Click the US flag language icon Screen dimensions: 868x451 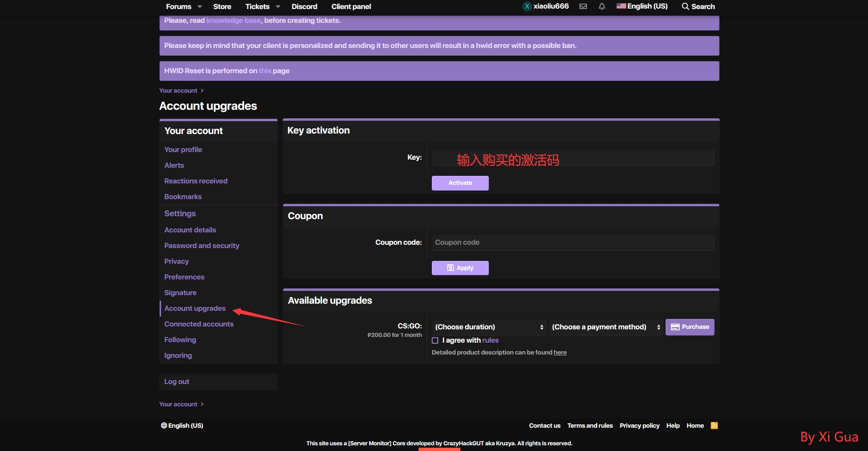click(x=621, y=6)
